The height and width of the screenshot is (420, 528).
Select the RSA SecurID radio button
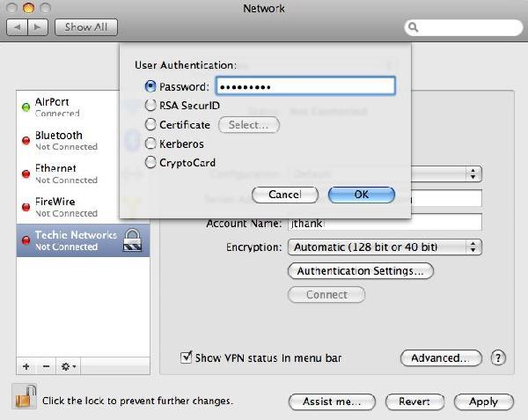150,106
